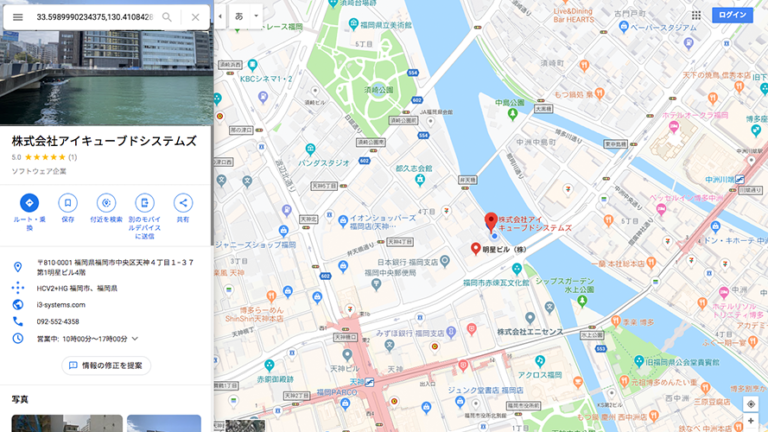Image resolution: width=768 pixels, height=432 pixels.
Task: Click the my location target icon
Action: pyautogui.click(x=750, y=404)
